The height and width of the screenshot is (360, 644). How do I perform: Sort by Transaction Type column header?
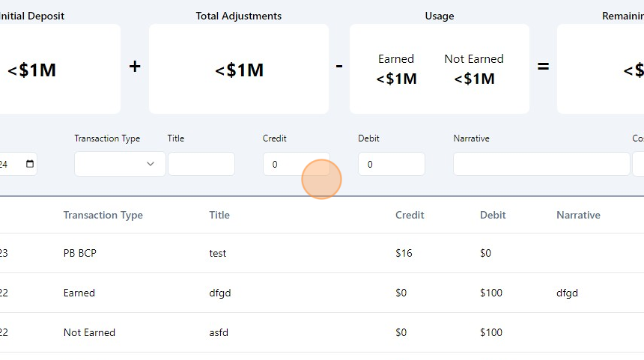(x=103, y=215)
